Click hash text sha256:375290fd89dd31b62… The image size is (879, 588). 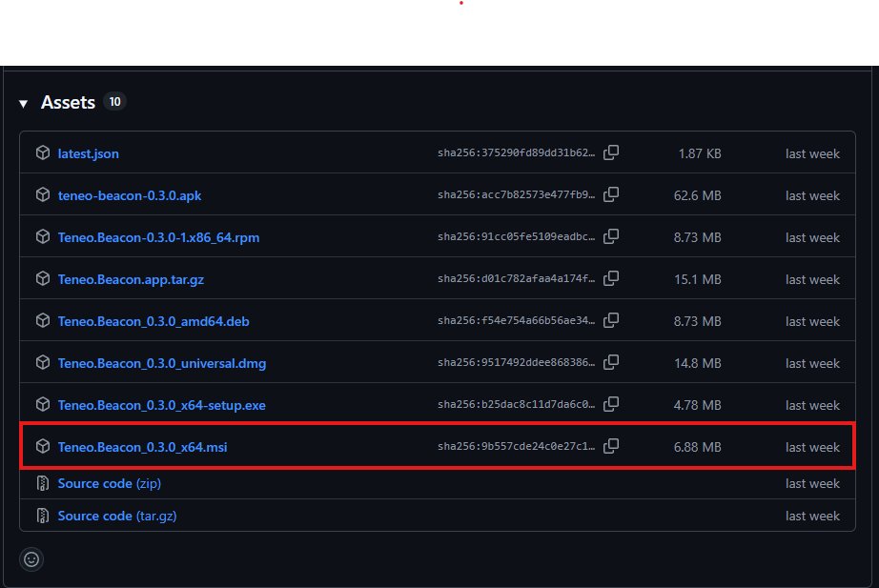tap(517, 153)
